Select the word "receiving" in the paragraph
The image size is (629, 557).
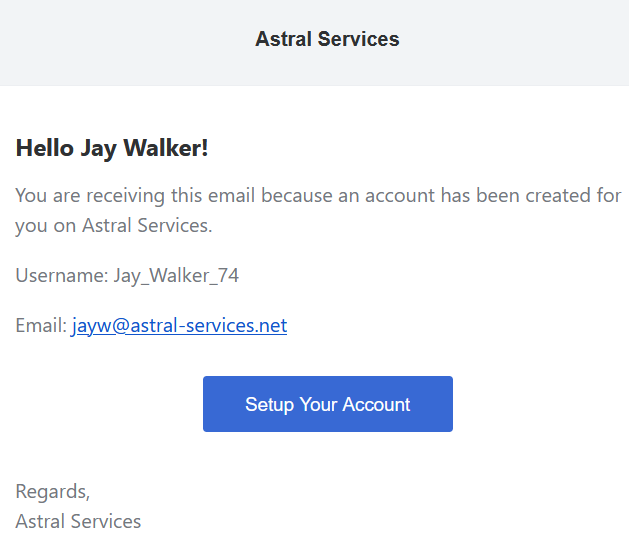click(121, 195)
